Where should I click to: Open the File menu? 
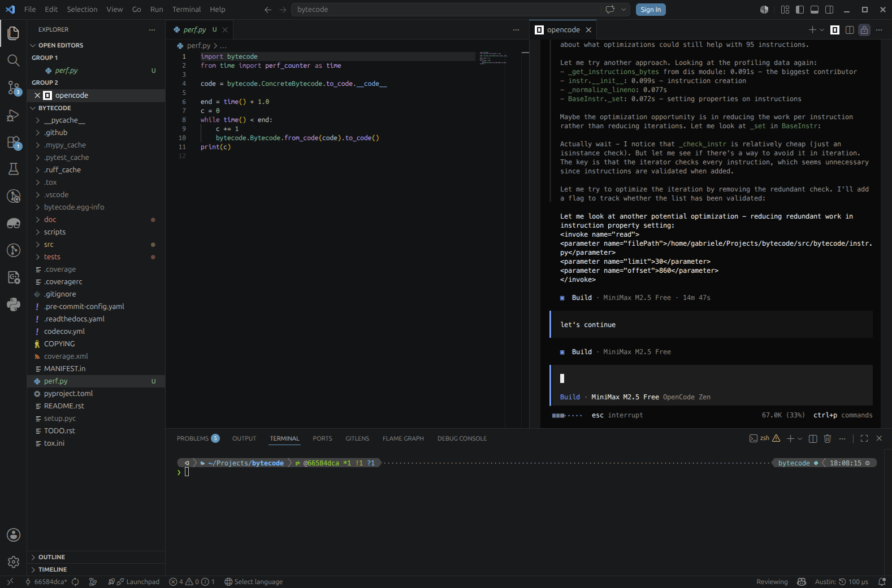point(30,10)
